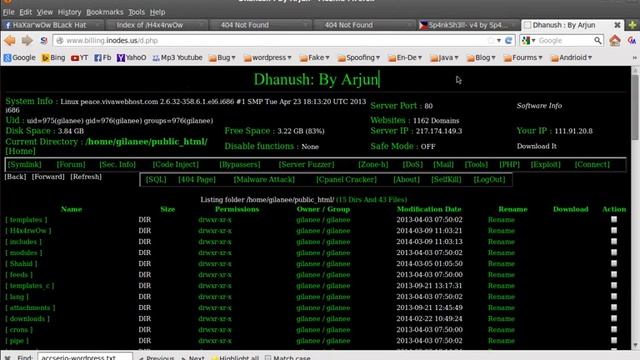The image size is (640, 360).
Task: Tick the checkbox for attachments folder
Action: click(614, 307)
